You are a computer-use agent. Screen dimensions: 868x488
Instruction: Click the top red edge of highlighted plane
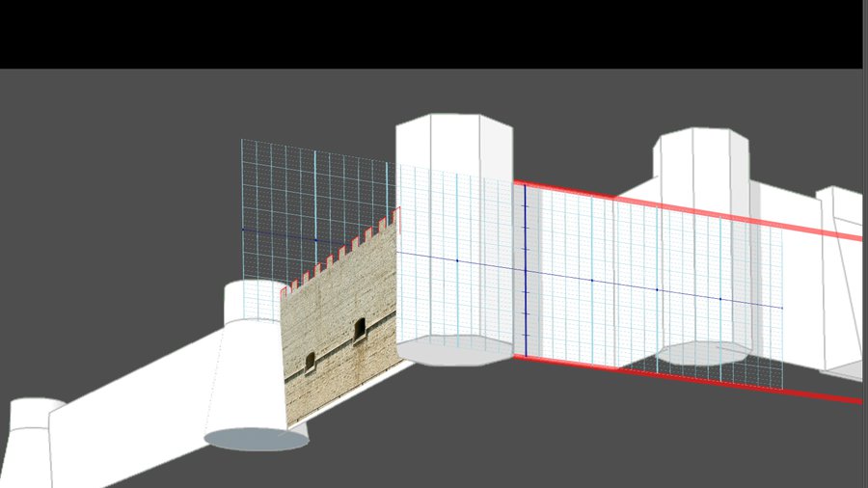point(675,207)
